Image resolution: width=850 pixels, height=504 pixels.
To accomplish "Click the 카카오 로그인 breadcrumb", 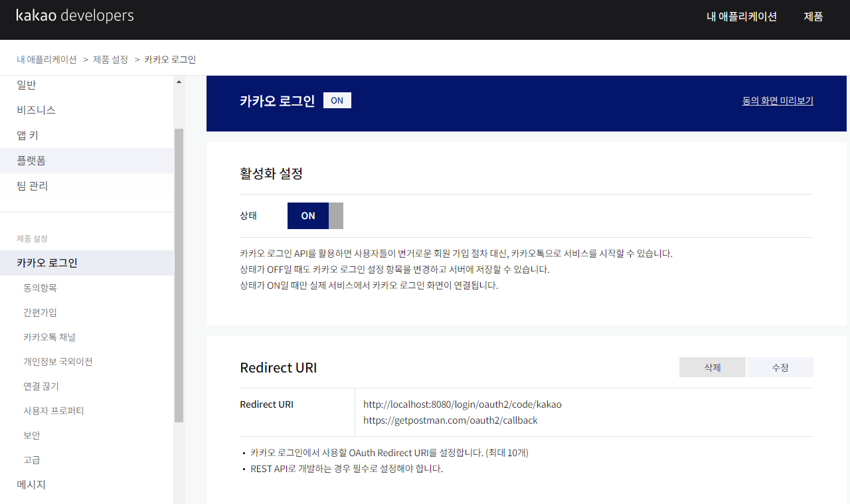I will [170, 59].
